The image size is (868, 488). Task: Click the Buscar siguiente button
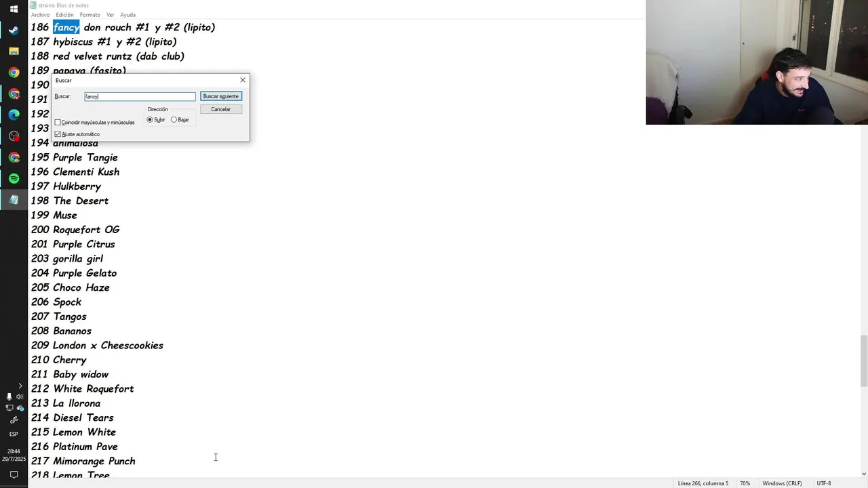click(x=221, y=96)
